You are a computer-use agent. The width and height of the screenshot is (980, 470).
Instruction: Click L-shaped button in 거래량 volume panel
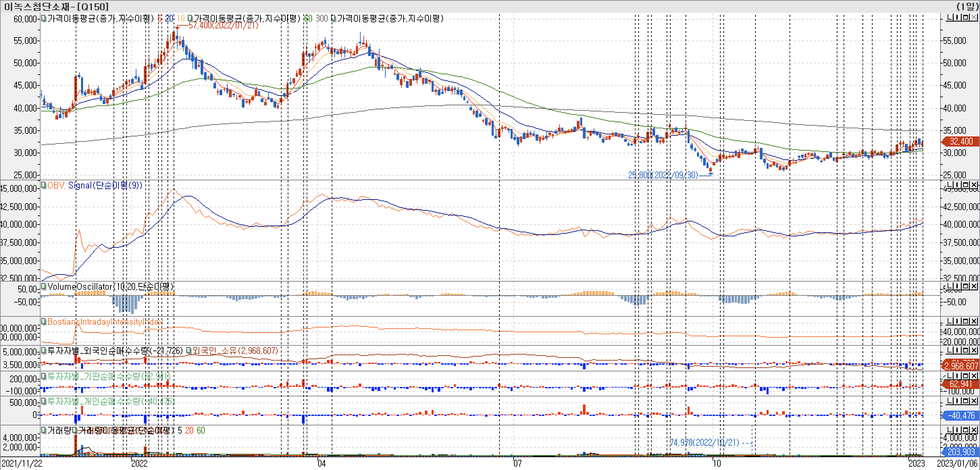coord(949,429)
